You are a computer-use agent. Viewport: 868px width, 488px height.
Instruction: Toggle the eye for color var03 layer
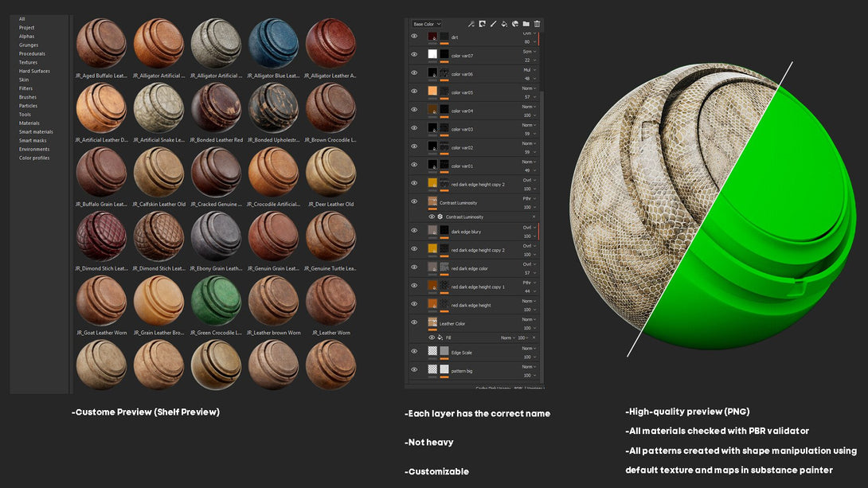[414, 128]
